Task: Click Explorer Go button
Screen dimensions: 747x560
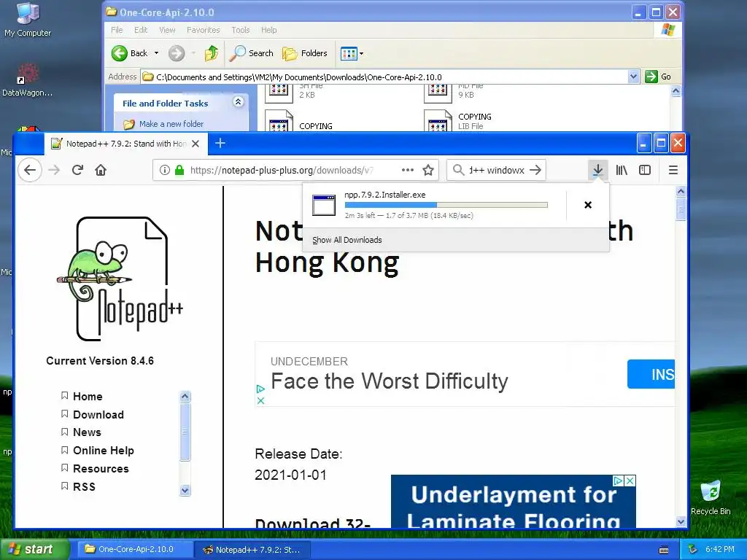Action: pos(658,76)
